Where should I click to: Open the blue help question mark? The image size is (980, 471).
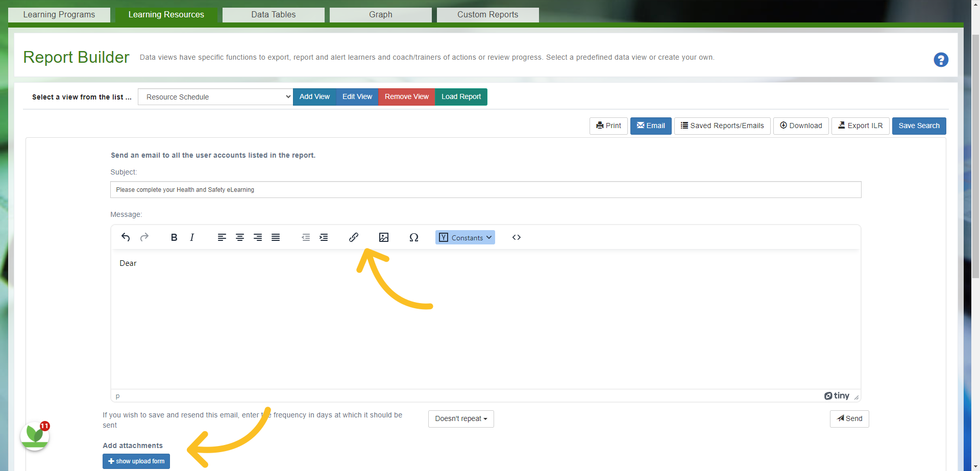tap(941, 60)
